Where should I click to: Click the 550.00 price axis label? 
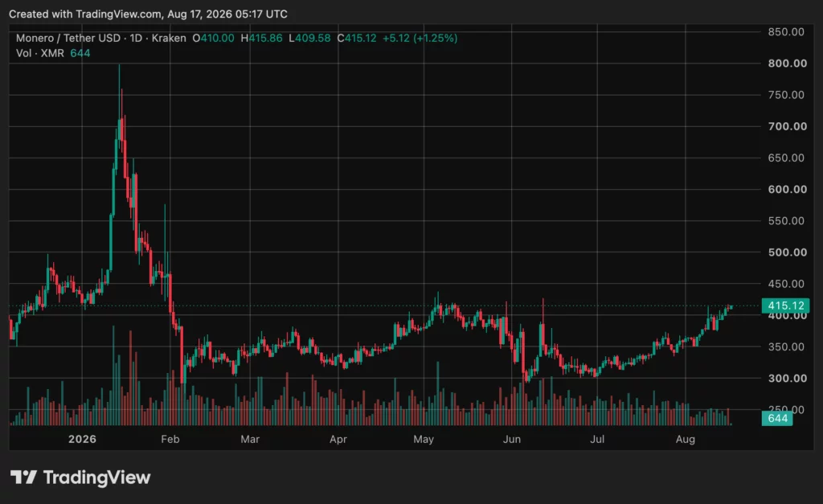(786, 221)
